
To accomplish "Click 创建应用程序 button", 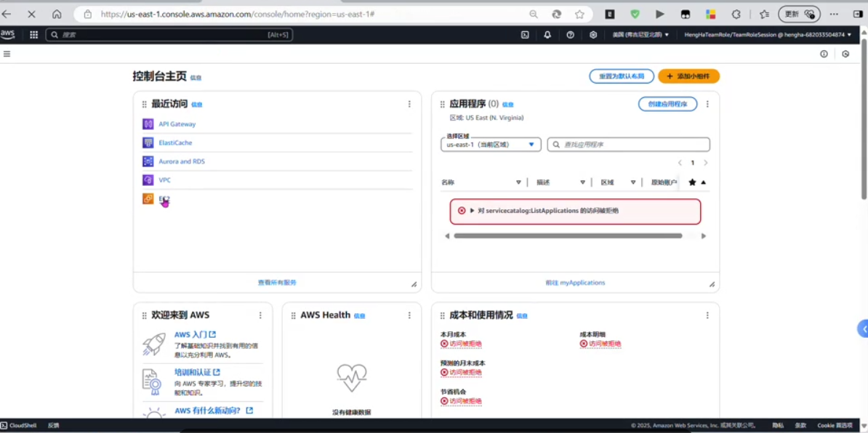I will coord(667,104).
